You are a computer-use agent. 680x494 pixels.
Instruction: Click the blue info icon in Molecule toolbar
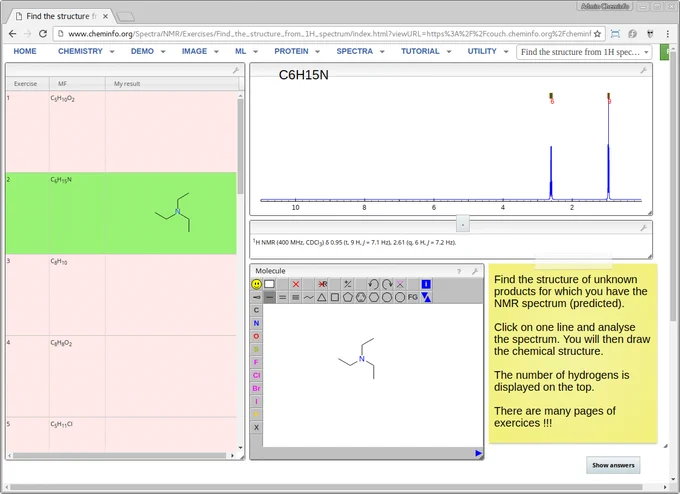pyautogui.click(x=426, y=284)
